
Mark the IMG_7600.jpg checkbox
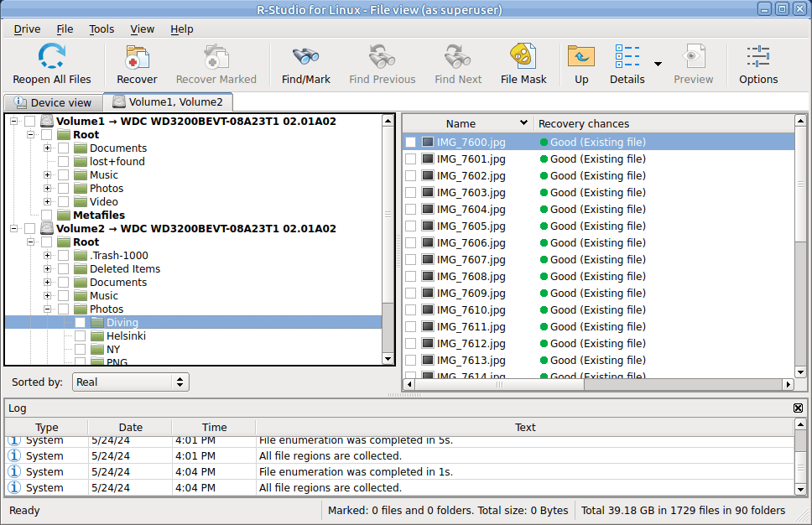[411, 142]
